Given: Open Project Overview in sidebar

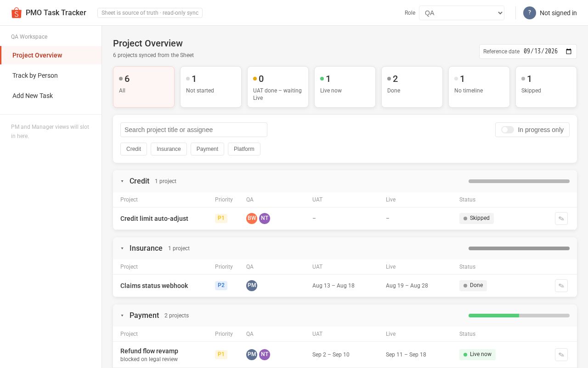Looking at the screenshot, I should pyautogui.click(x=51, y=55).
